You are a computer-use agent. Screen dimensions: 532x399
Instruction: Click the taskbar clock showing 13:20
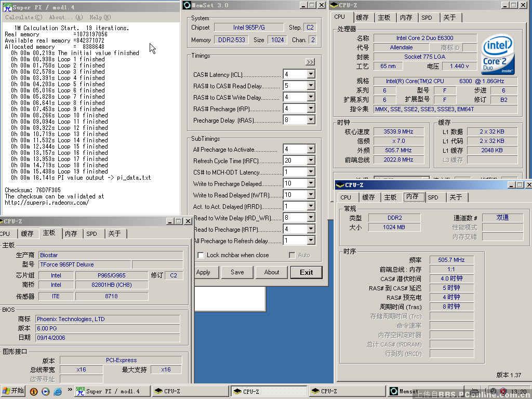click(519, 392)
